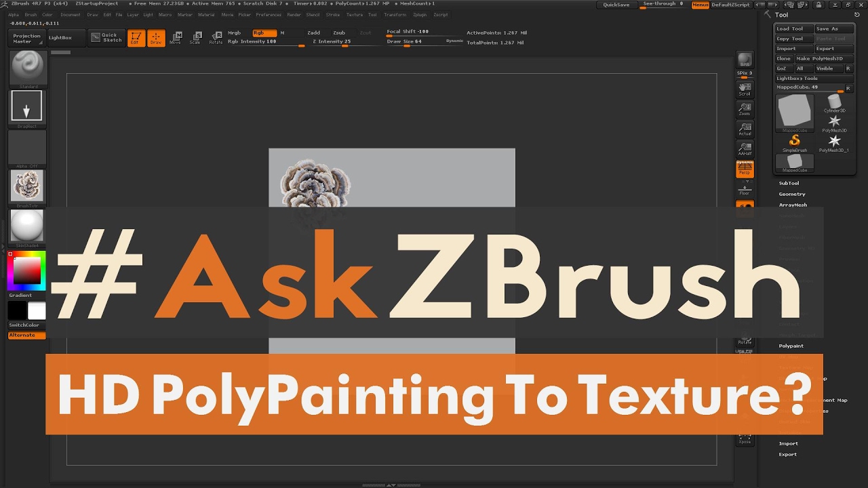Image resolution: width=868 pixels, height=488 pixels.
Task: Open the Preferences menu
Action: (269, 14)
